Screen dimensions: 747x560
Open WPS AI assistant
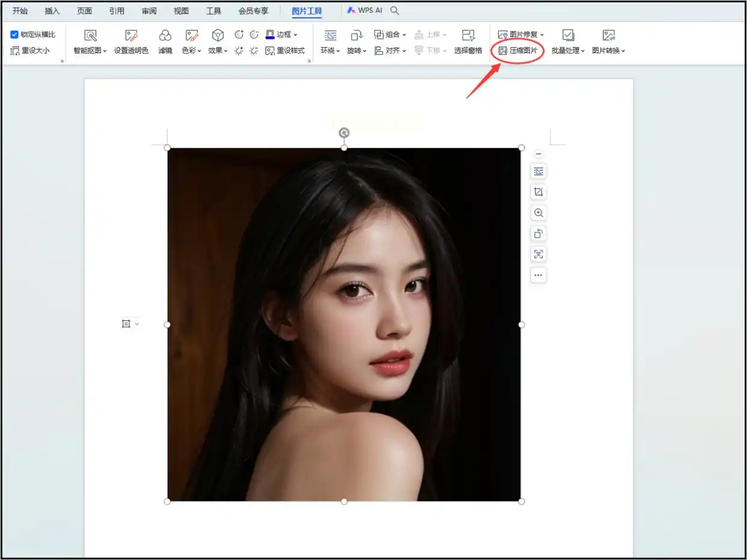(364, 11)
